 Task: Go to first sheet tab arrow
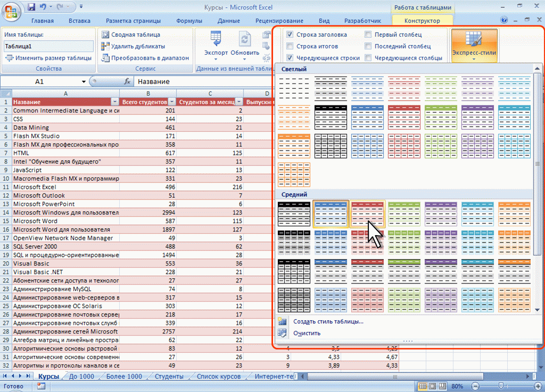coord(5,376)
